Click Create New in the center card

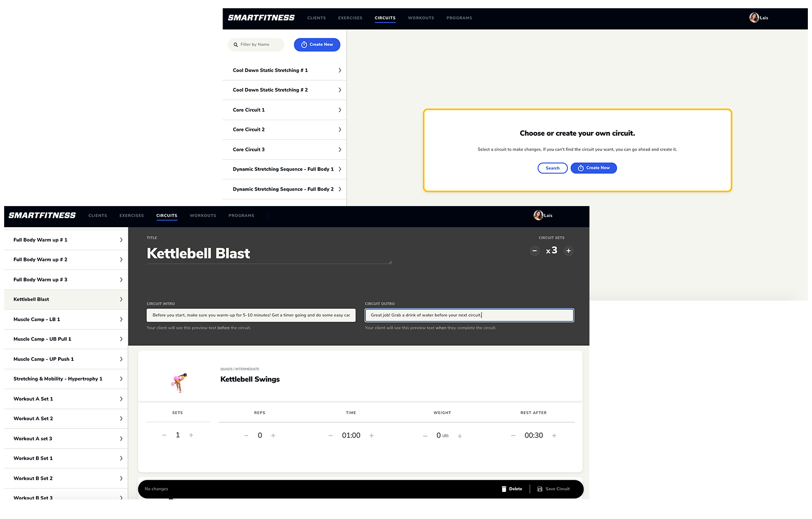[594, 168]
